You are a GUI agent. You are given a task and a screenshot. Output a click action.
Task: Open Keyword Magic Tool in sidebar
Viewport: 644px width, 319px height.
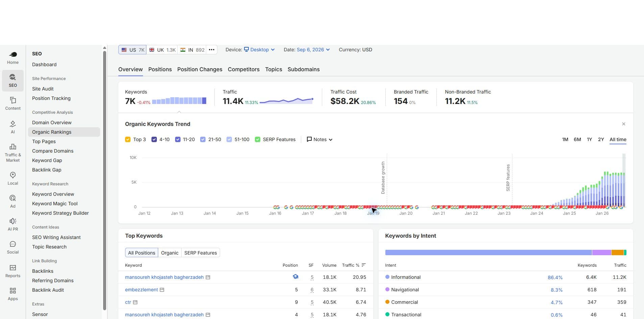tap(55, 204)
